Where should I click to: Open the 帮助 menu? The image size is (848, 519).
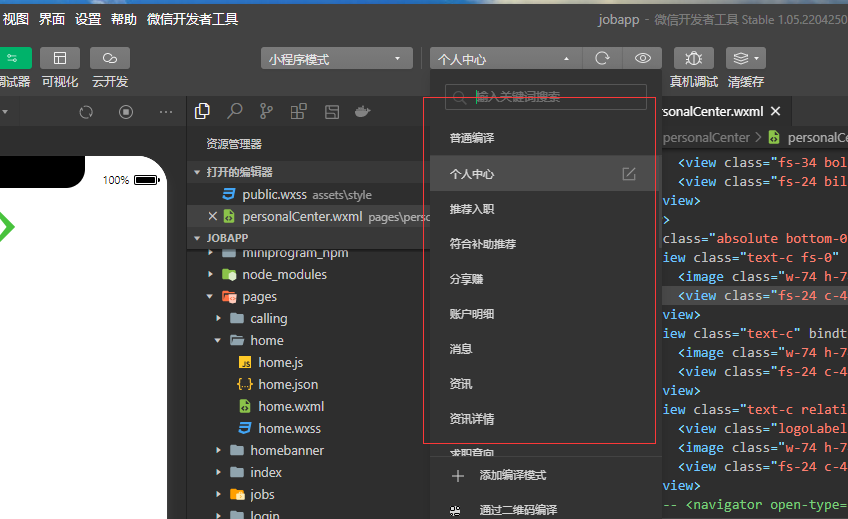point(124,19)
